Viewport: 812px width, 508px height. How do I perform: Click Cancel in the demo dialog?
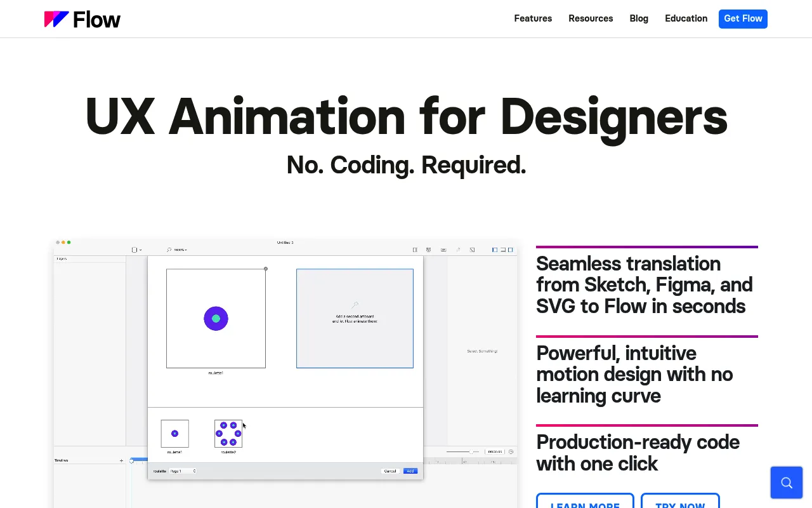(x=390, y=471)
